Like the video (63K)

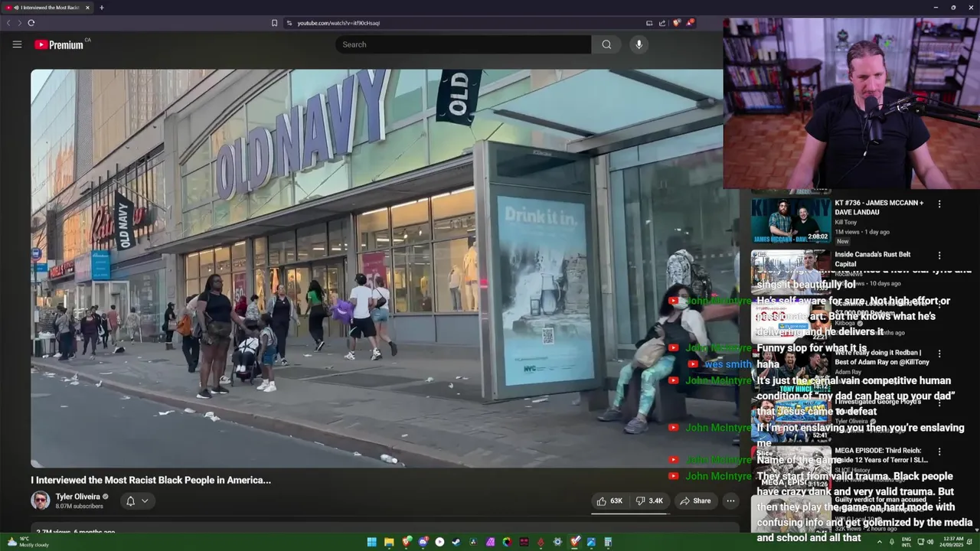609,501
